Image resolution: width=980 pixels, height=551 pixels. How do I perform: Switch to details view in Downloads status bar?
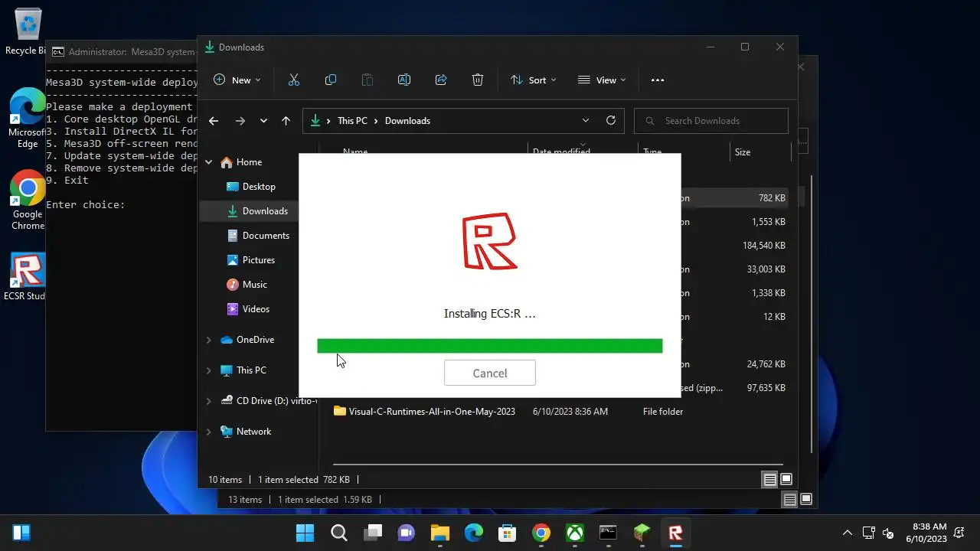(x=769, y=480)
